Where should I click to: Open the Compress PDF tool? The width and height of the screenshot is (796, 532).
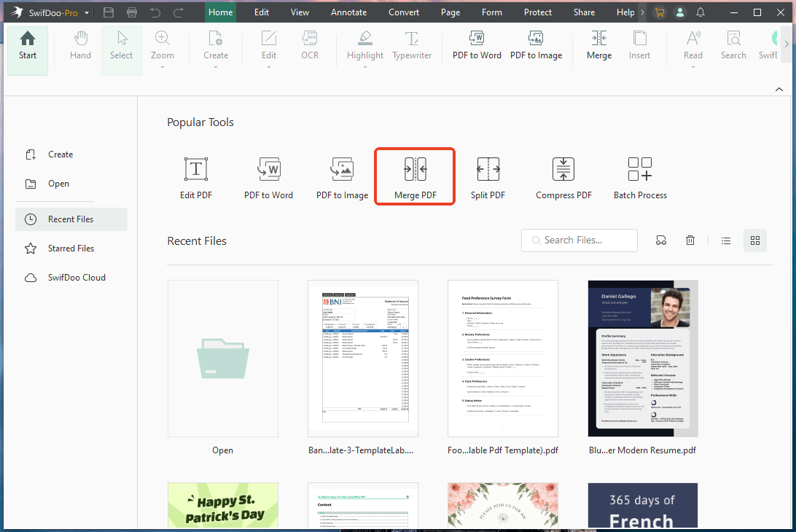[563, 178]
